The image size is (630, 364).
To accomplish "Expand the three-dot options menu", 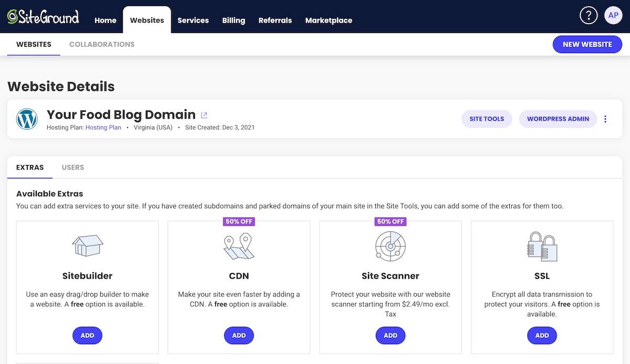I will (x=605, y=119).
